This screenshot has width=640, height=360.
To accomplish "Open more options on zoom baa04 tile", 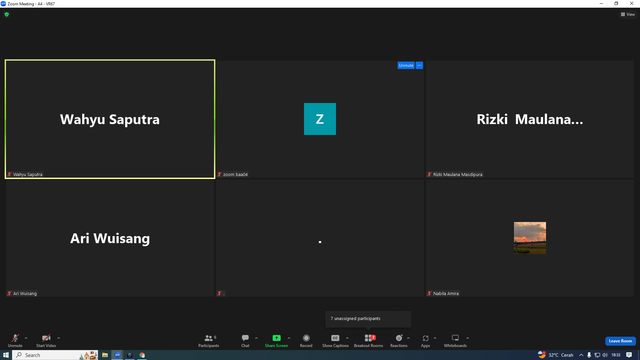I will click(419, 65).
